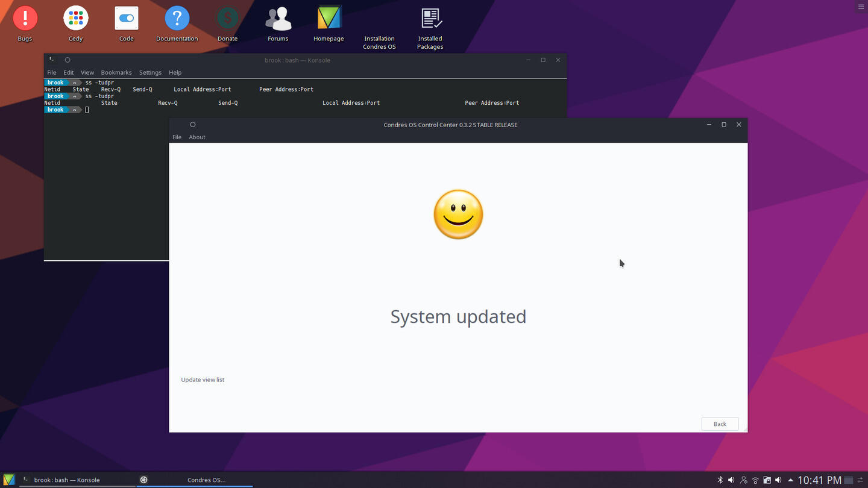
Task: Click the Bluetooth tray icon
Action: pyautogui.click(x=720, y=480)
